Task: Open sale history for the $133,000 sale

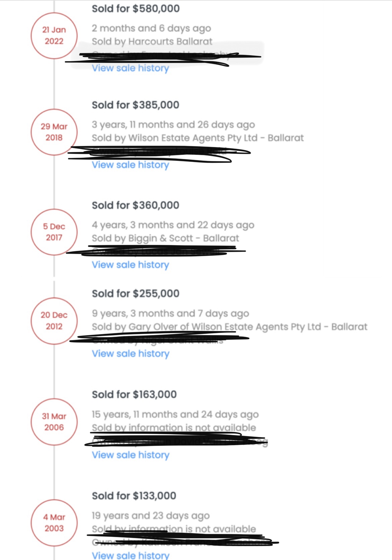Action: tap(130, 555)
